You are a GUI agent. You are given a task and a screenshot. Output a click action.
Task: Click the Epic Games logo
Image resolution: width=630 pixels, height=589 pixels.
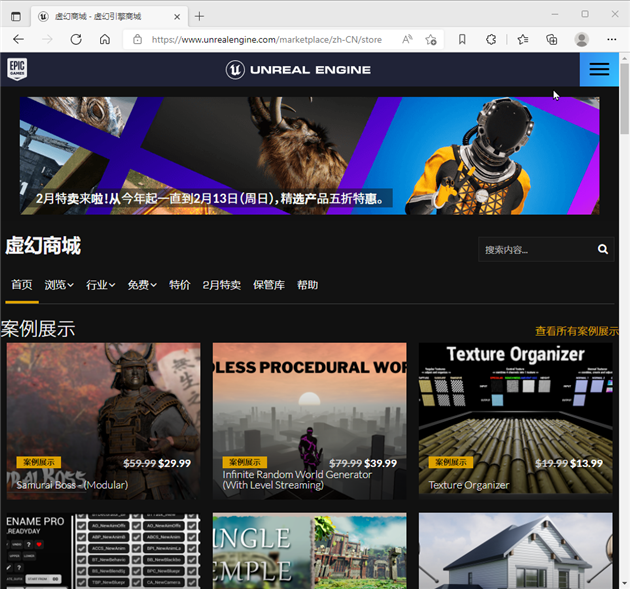17,69
